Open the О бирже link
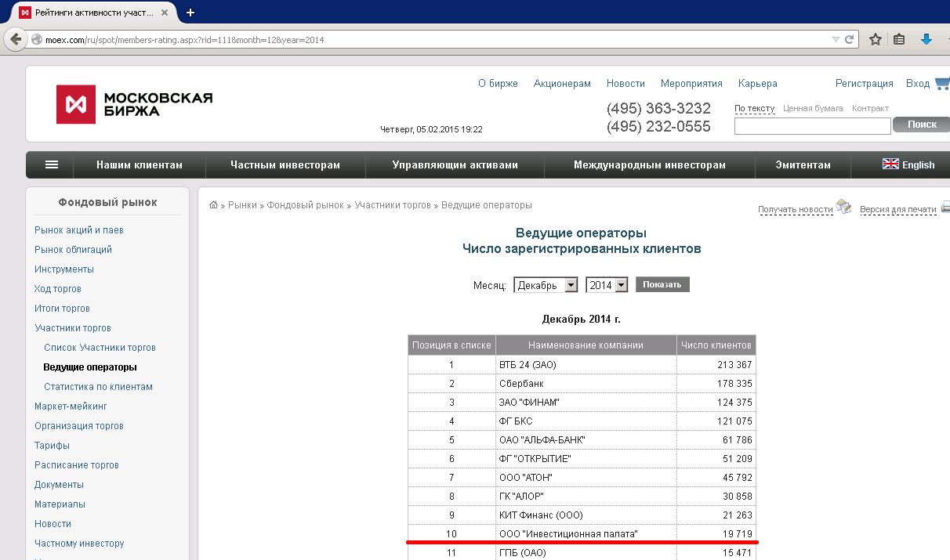The image size is (950, 560). tap(498, 83)
